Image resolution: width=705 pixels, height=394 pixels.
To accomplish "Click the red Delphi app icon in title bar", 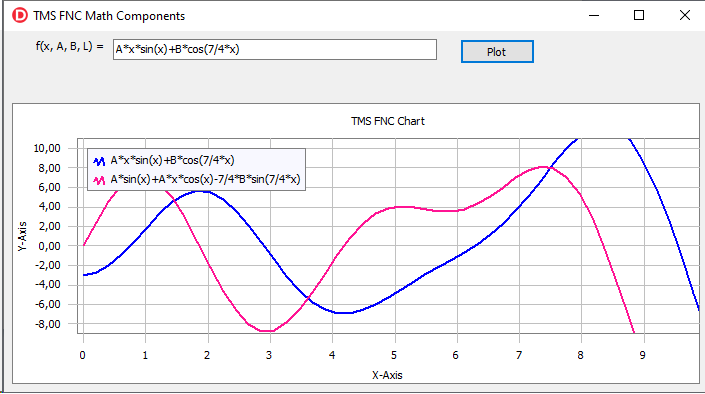I will [20, 15].
